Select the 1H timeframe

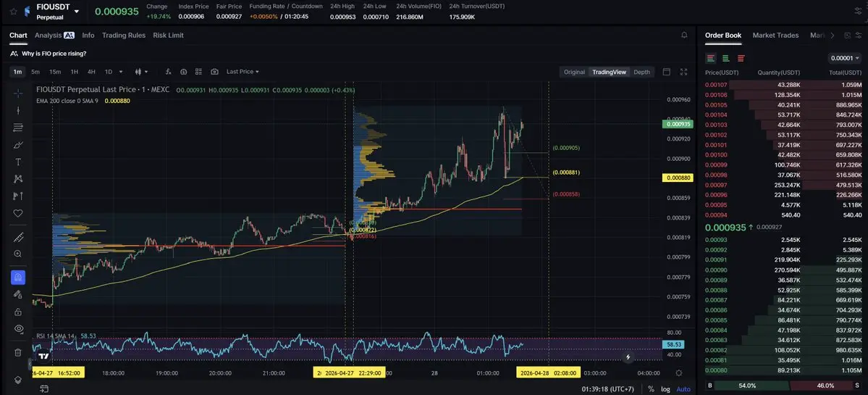(x=74, y=72)
